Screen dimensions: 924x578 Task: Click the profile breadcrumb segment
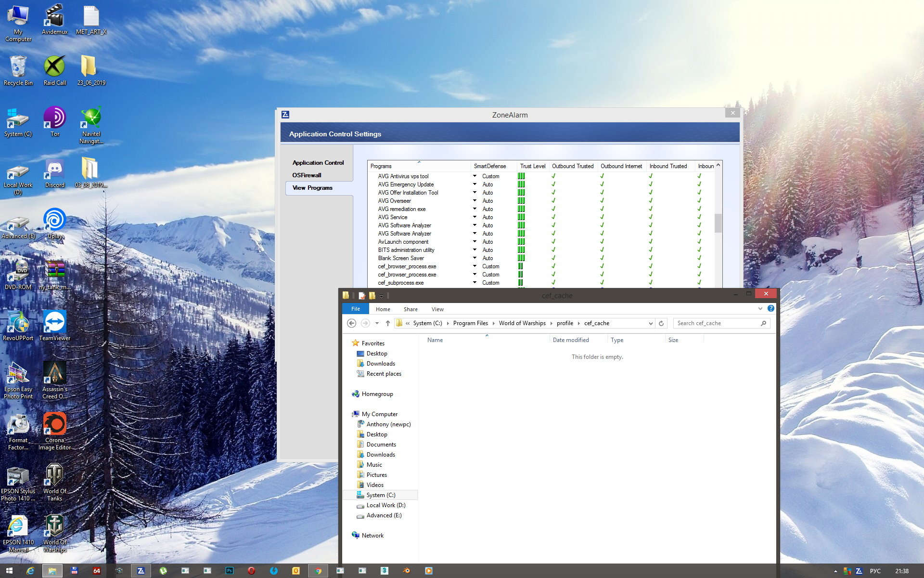pos(565,323)
